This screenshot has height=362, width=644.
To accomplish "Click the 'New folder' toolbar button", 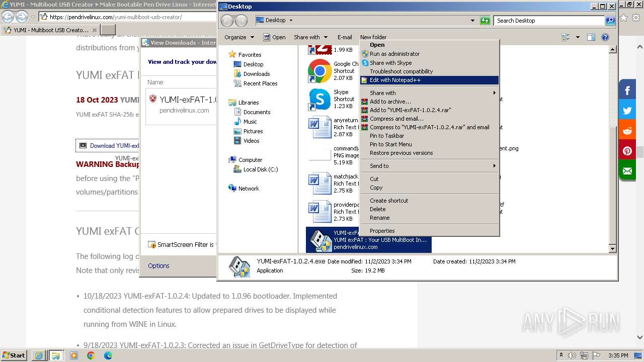I will tap(373, 37).
